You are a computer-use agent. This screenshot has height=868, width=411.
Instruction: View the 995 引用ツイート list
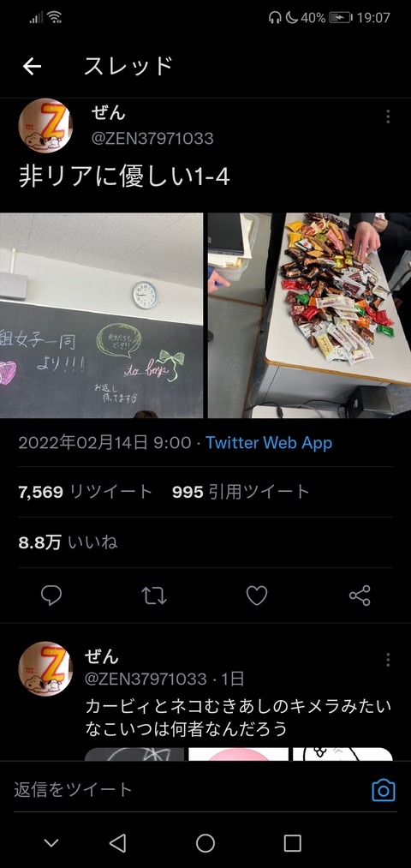tap(241, 492)
